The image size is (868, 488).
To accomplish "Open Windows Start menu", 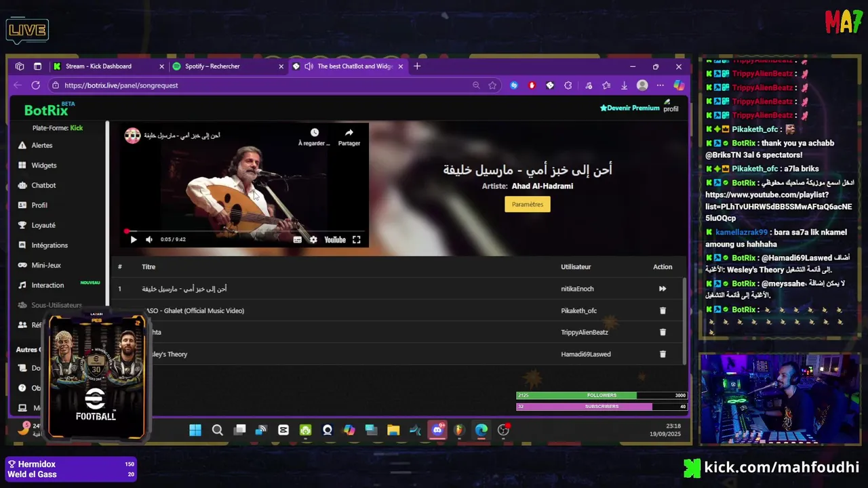I will [x=195, y=430].
